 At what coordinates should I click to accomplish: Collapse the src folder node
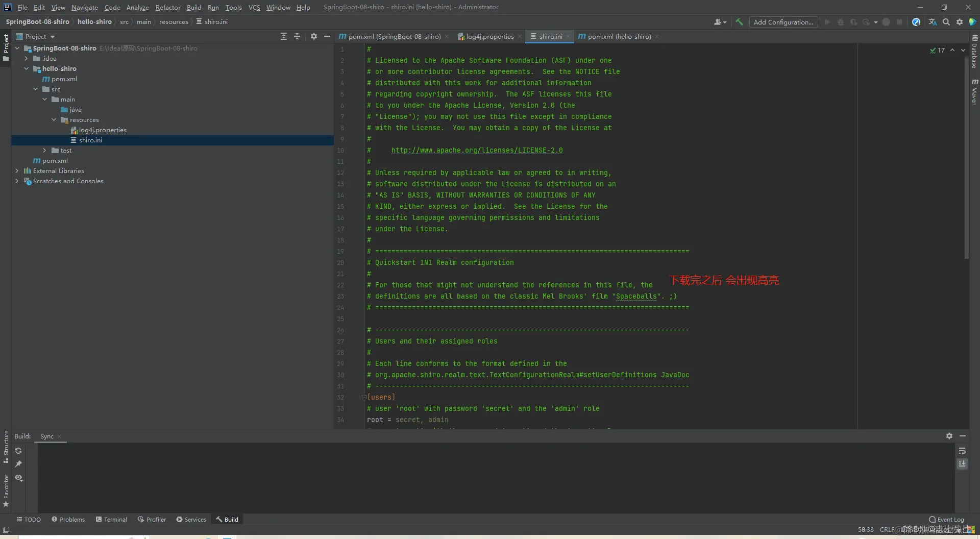click(x=36, y=89)
